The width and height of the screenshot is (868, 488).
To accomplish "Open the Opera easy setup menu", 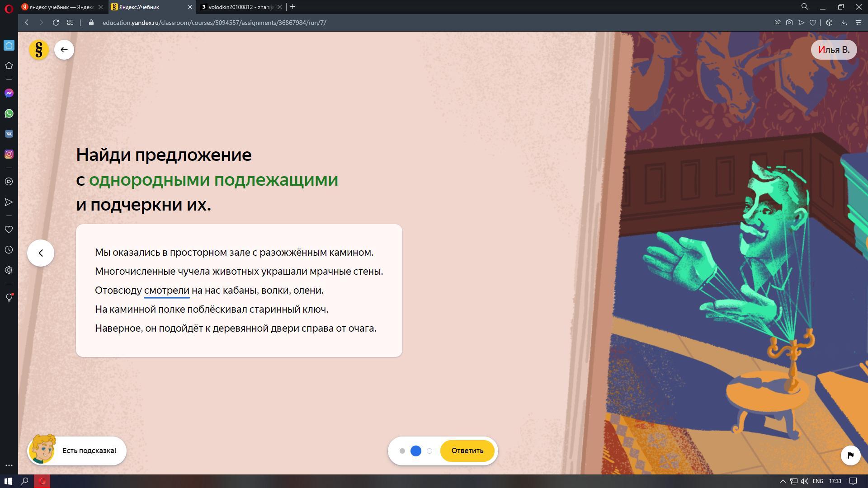I will click(x=858, y=23).
